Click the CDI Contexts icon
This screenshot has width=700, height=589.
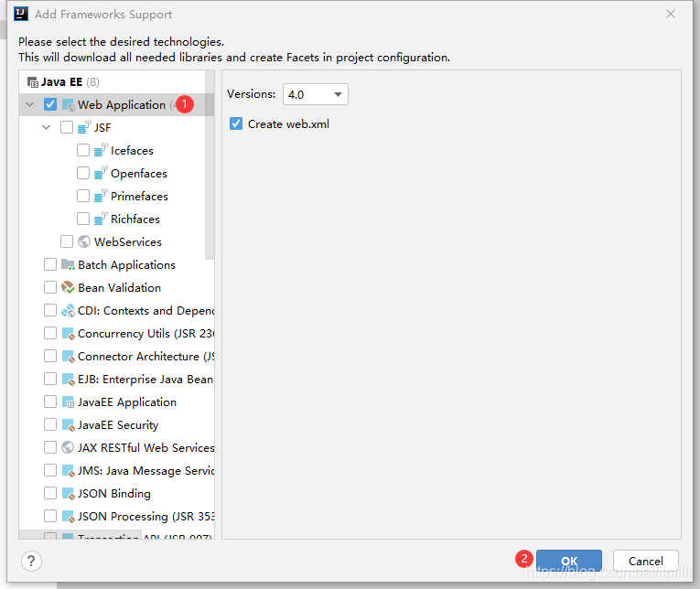click(68, 310)
